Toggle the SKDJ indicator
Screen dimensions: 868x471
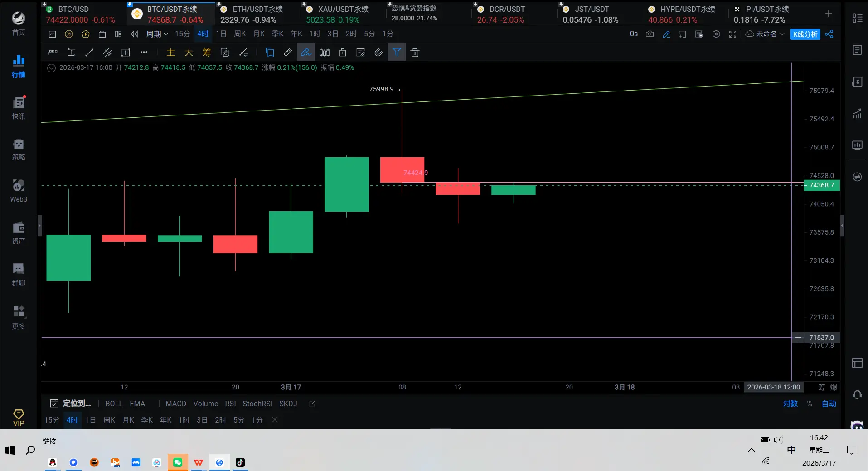click(288, 404)
